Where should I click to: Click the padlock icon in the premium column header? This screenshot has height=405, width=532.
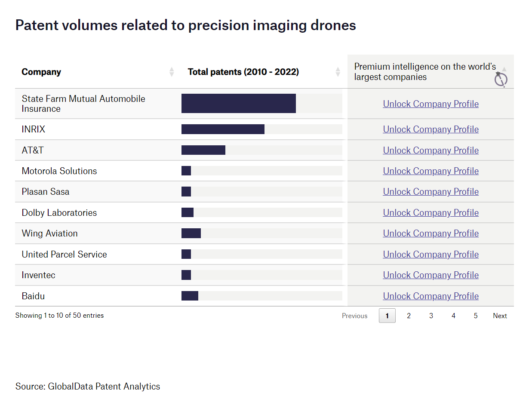click(x=500, y=80)
